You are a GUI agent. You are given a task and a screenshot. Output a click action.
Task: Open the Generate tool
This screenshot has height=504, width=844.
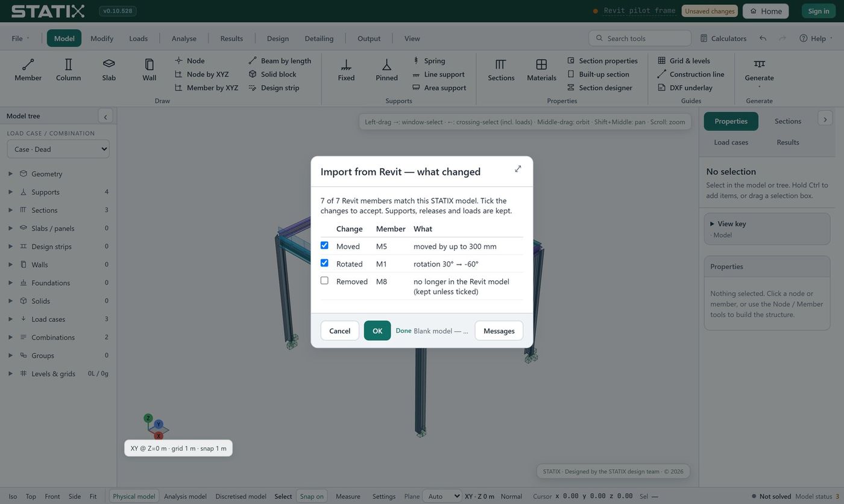click(759, 72)
